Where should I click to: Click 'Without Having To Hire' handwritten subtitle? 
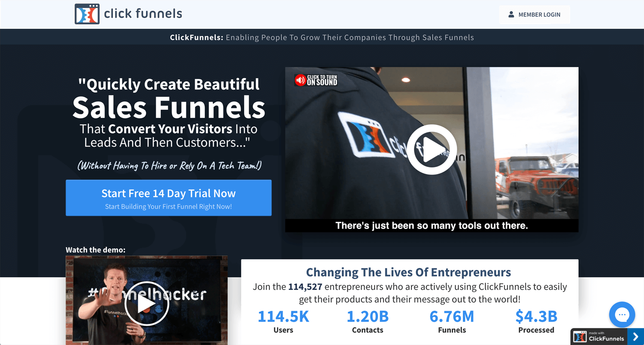point(169,165)
